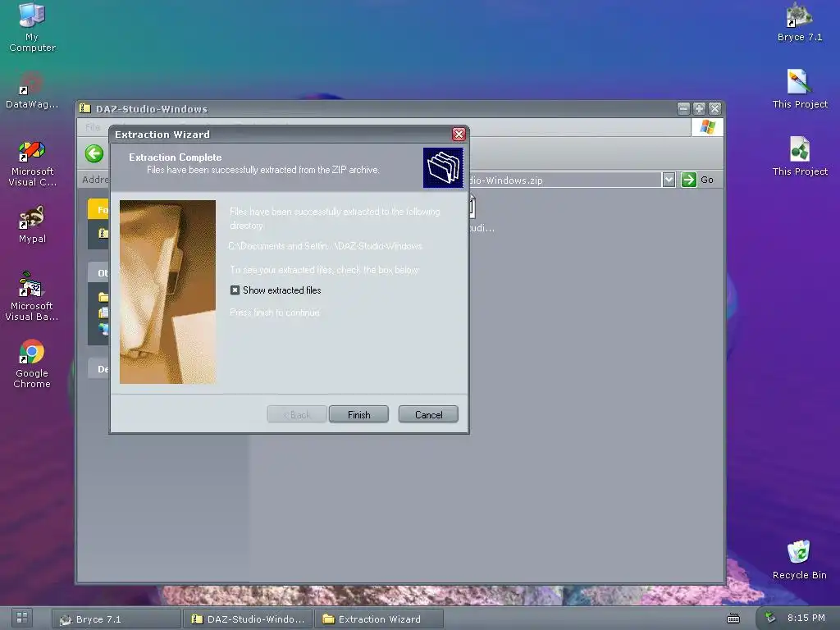Image resolution: width=840 pixels, height=630 pixels.
Task: Click the Go label next to address bar
Action: tap(706, 180)
